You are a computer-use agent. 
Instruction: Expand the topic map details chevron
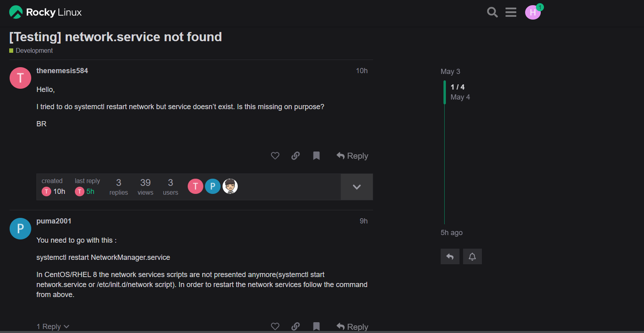(x=357, y=187)
